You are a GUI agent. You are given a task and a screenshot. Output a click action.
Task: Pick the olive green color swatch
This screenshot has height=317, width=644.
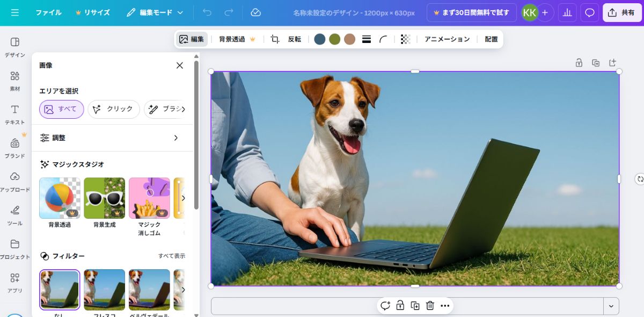pos(335,39)
